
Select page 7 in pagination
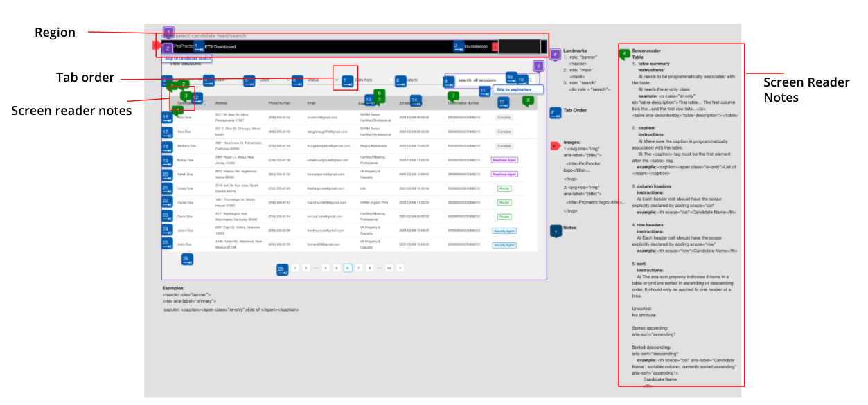(x=359, y=268)
